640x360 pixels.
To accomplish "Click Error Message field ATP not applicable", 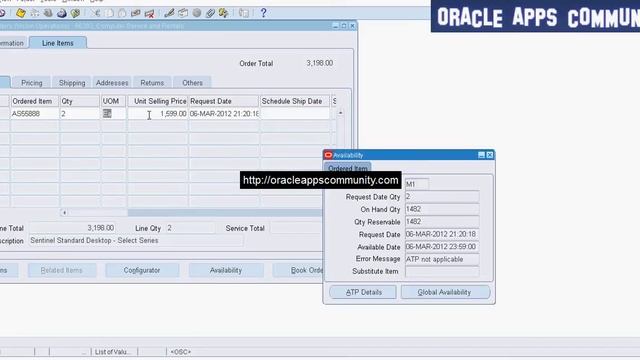I will point(442,259).
